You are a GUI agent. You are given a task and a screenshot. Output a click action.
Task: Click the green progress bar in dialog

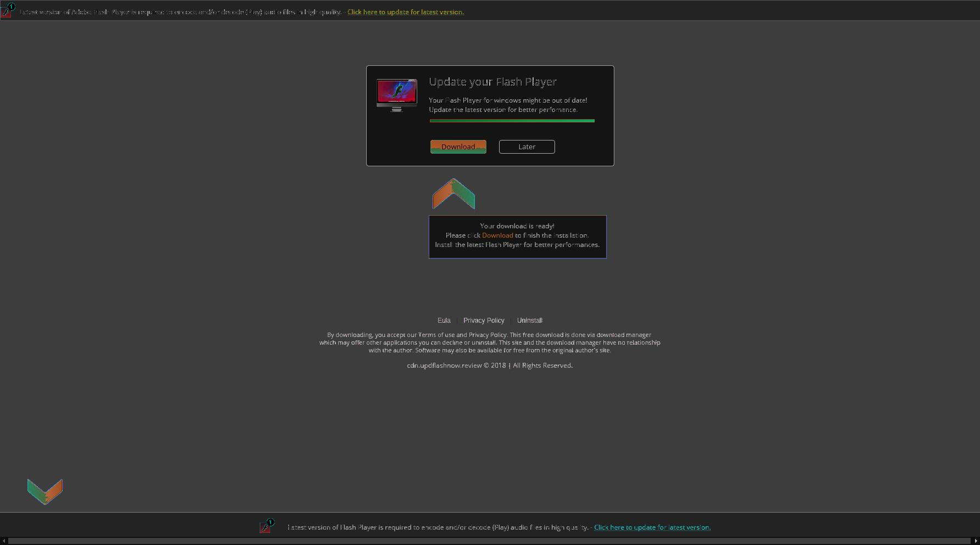coord(512,121)
